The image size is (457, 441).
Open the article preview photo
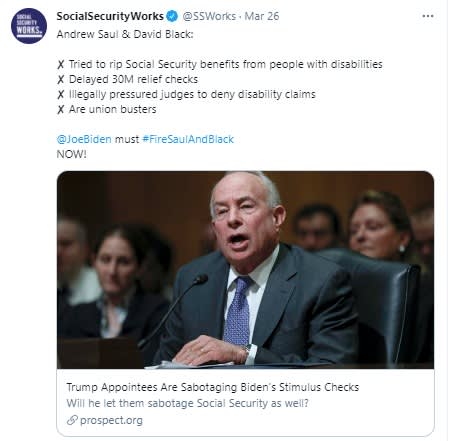point(245,270)
